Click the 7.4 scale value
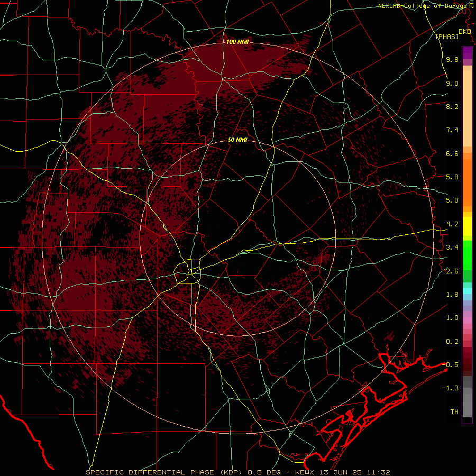Screen dimensions: 476x476 pos(452,130)
